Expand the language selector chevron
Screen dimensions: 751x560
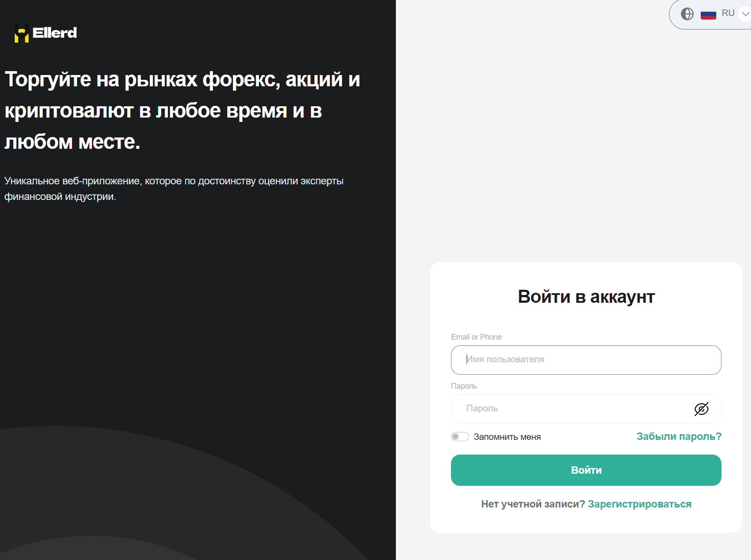click(745, 14)
